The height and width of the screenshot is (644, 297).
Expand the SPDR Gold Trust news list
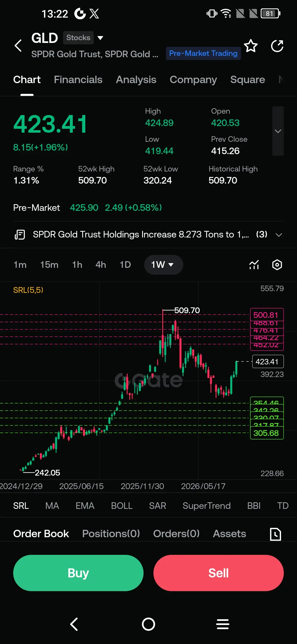point(279,235)
